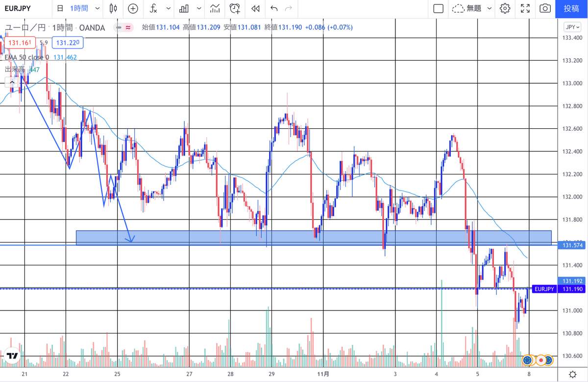Toggle the market status pill beside OANDA
The height and width of the screenshot is (382, 588).
(124, 28)
